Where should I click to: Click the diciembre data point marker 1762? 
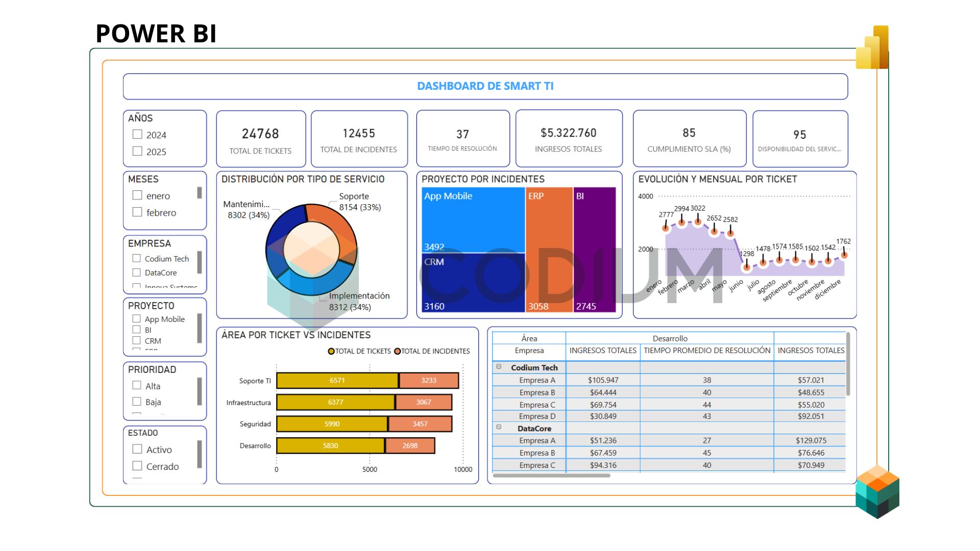[844, 255]
